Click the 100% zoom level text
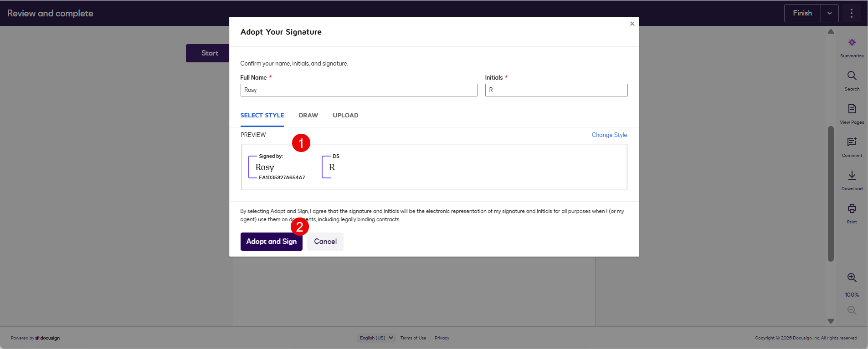868x349 pixels. point(852,295)
